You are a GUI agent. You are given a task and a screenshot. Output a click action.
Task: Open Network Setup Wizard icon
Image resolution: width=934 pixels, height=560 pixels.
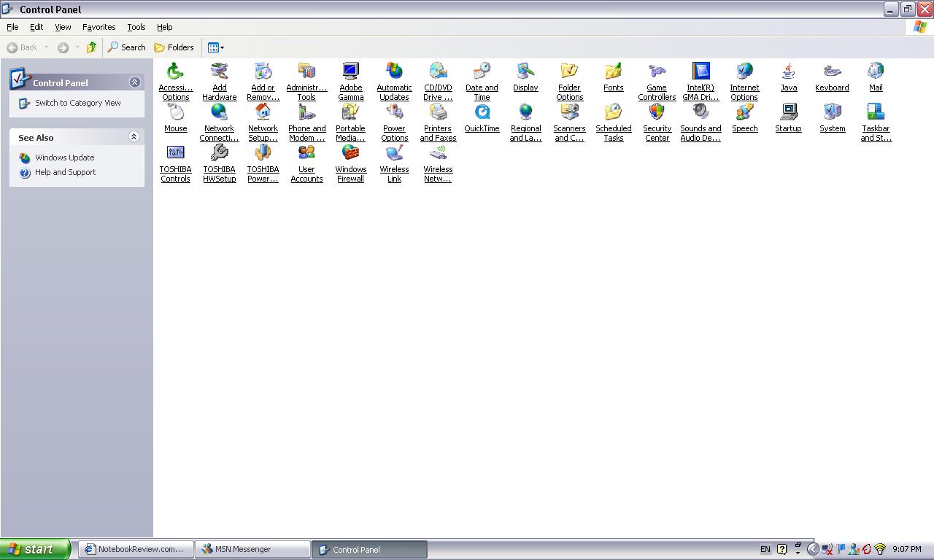pos(263,112)
